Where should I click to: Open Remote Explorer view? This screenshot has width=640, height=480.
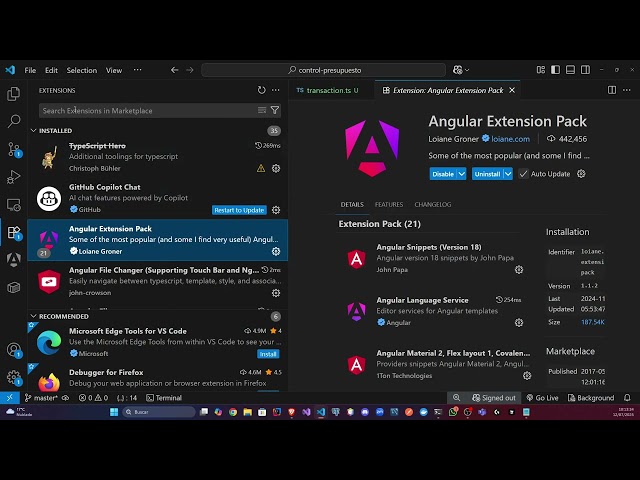13,205
